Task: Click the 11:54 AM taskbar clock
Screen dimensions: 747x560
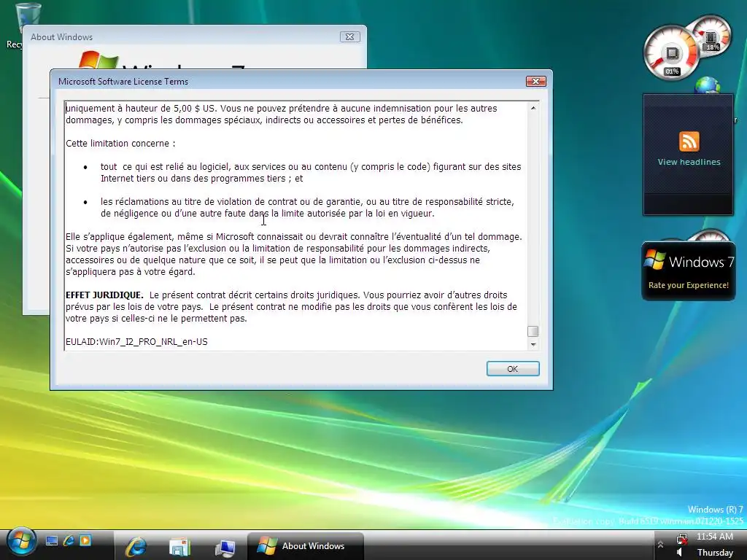Action: (715, 537)
